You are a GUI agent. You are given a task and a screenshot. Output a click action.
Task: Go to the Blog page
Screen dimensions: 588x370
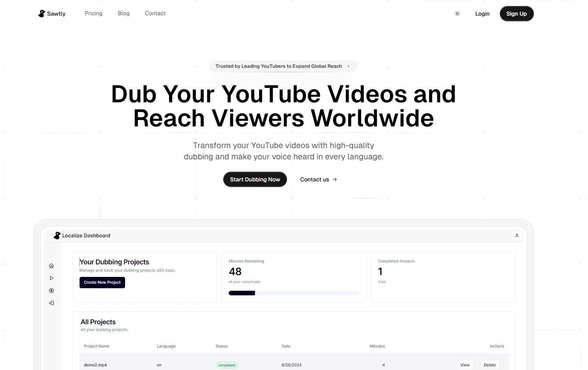[123, 13]
